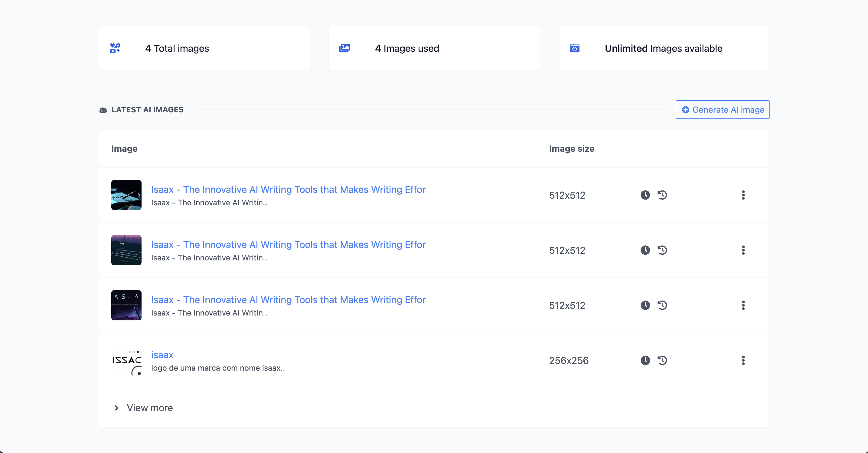Click the clock icon on the isaax logo row
Image resolution: width=868 pixels, height=453 pixels.
(x=645, y=360)
